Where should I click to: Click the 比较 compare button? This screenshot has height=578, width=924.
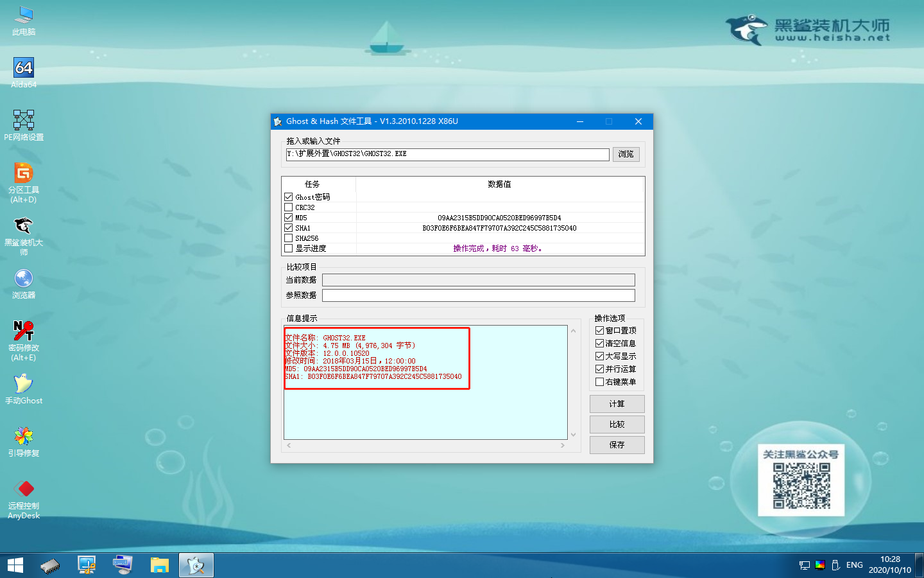tap(617, 424)
